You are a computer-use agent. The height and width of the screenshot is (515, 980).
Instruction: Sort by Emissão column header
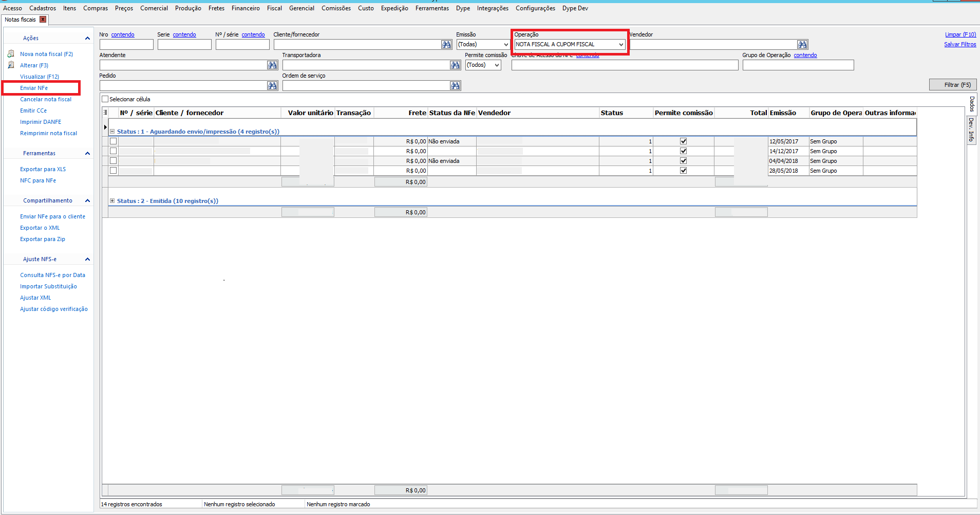pyautogui.click(x=788, y=113)
